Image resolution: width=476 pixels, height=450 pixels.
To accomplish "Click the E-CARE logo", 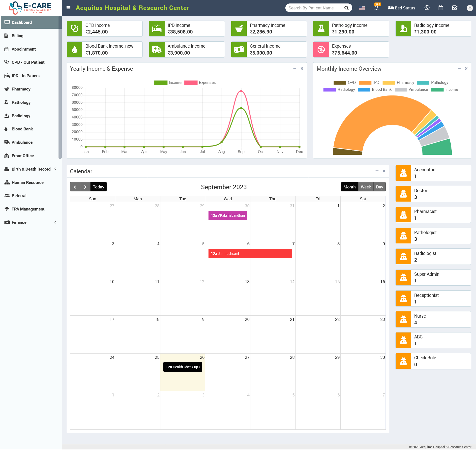I will (30, 8).
